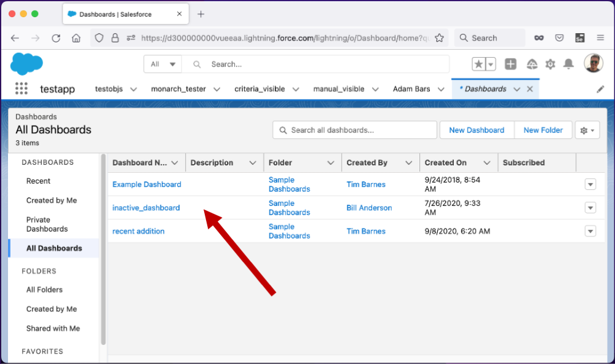Switch to the testobjs tab

point(109,89)
